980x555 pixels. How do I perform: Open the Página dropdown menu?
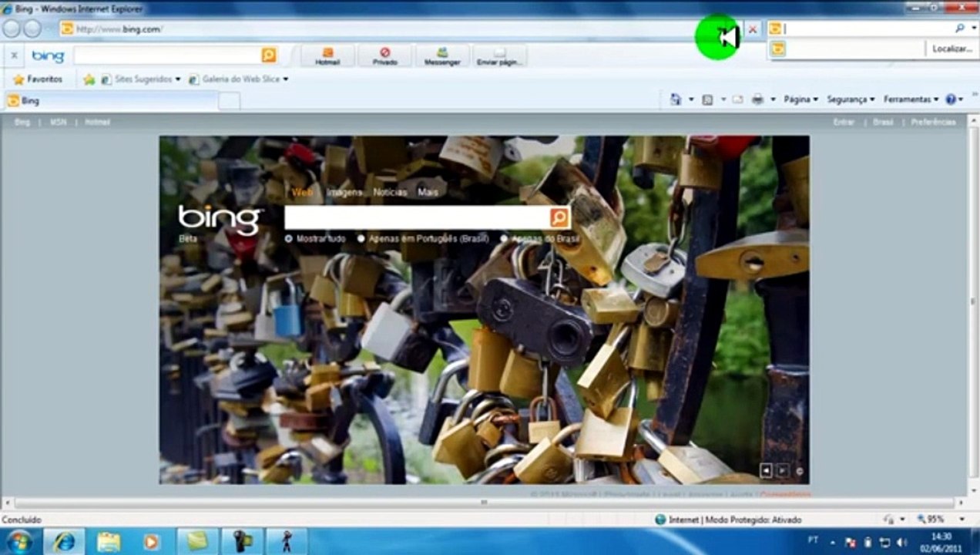(x=800, y=99)
